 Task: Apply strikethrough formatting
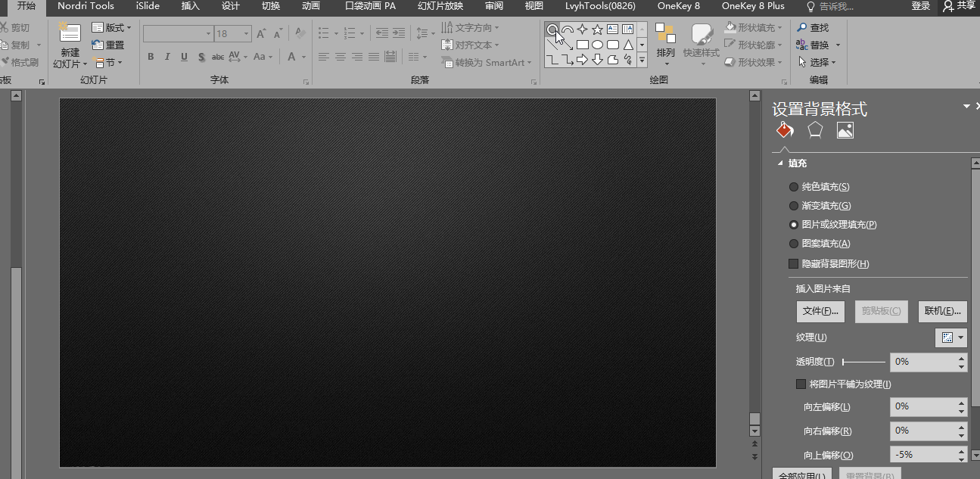pyautogui.click(x=218, y=57)
